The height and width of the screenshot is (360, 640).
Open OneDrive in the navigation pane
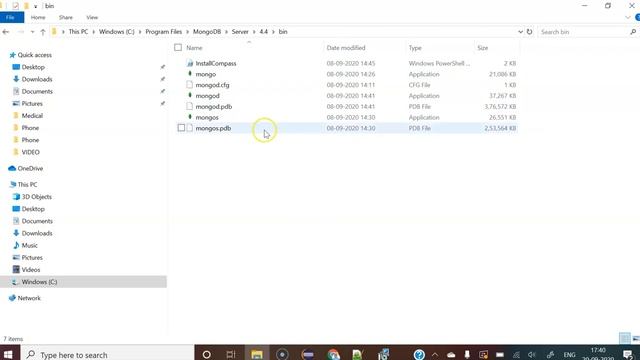[x=30, y=169]
